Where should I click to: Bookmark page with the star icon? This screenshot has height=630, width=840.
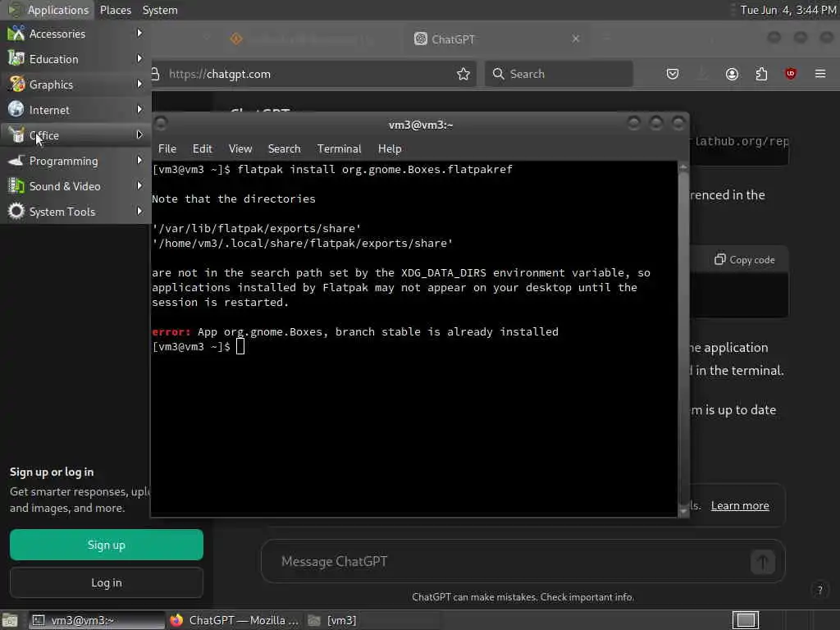point(463,74)
